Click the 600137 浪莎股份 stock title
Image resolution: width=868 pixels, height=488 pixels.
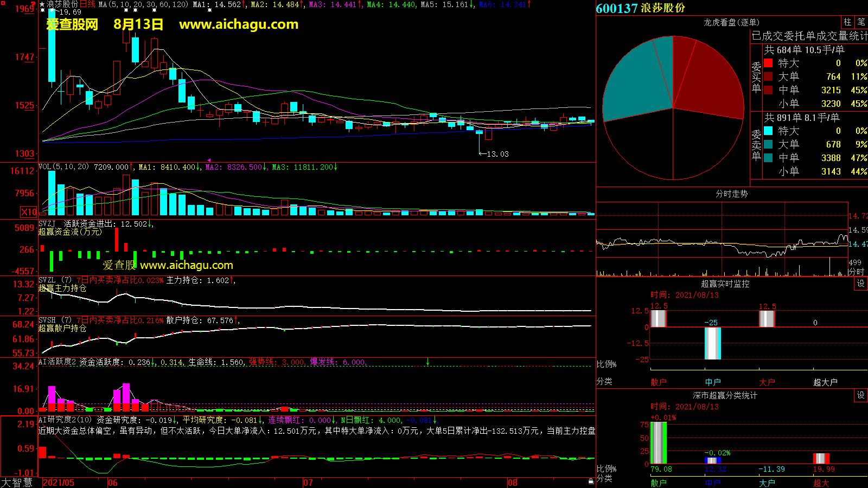641,8
